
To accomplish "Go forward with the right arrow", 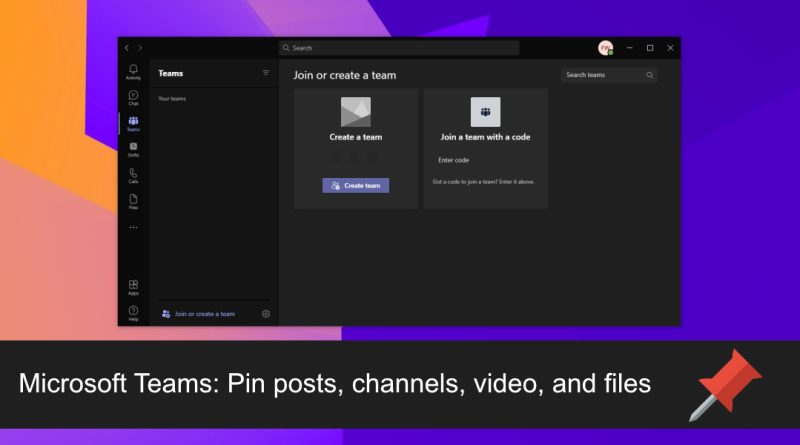I will point(140,48).
